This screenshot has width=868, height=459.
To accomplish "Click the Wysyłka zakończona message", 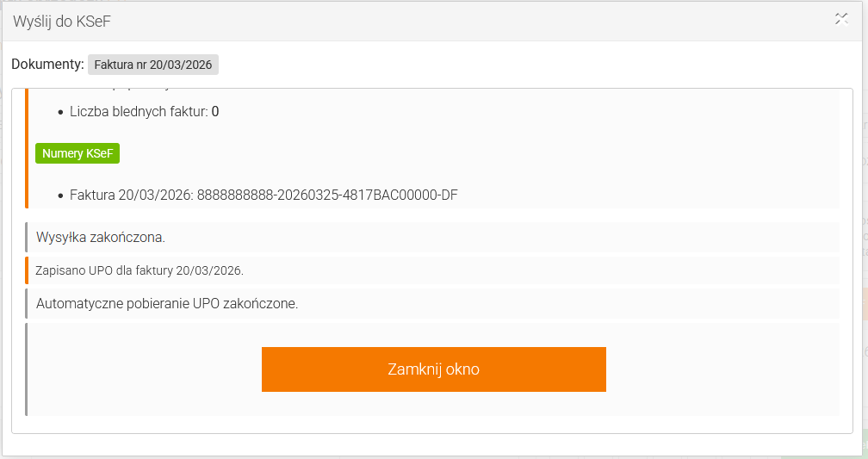I will coord(100,237).
